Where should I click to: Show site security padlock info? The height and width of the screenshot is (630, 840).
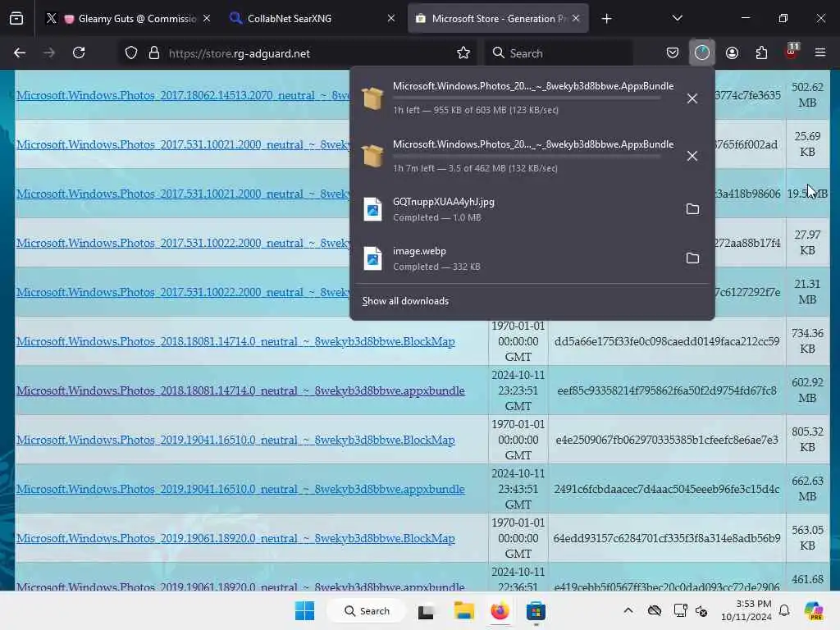pos(154,53)
